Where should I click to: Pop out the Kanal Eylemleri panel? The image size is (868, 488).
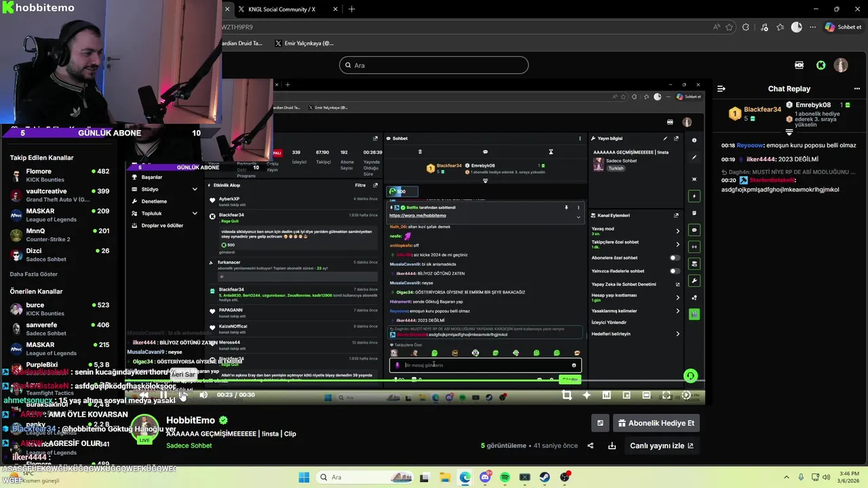(x=676, y=216)
